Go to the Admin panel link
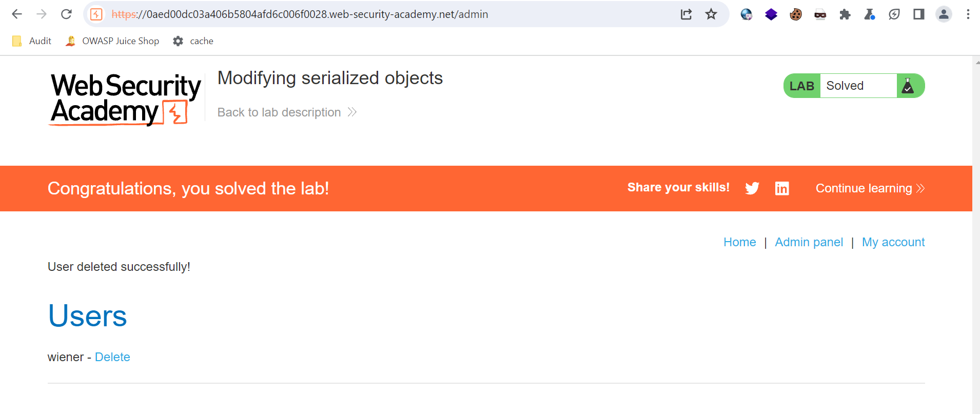Image resolution: width=980 pixels, height=414 pixels. click(x=809, y=242)
